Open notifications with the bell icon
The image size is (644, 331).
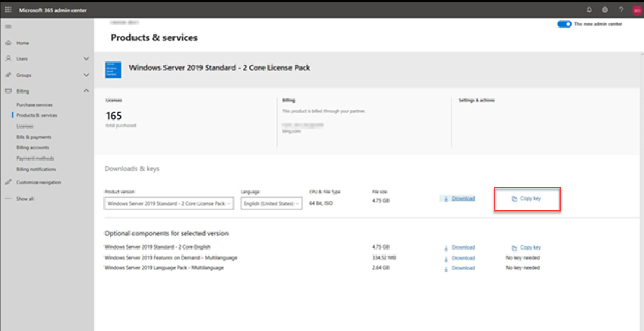[x=589, y=9]
